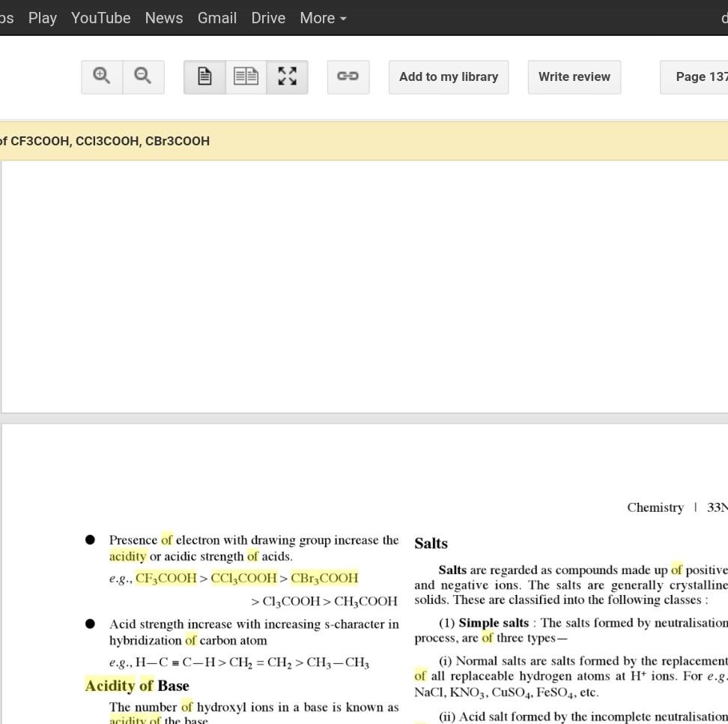Click the yellow search query banner
This screenshot has height=724, width=728.
[x=364, y=141]
